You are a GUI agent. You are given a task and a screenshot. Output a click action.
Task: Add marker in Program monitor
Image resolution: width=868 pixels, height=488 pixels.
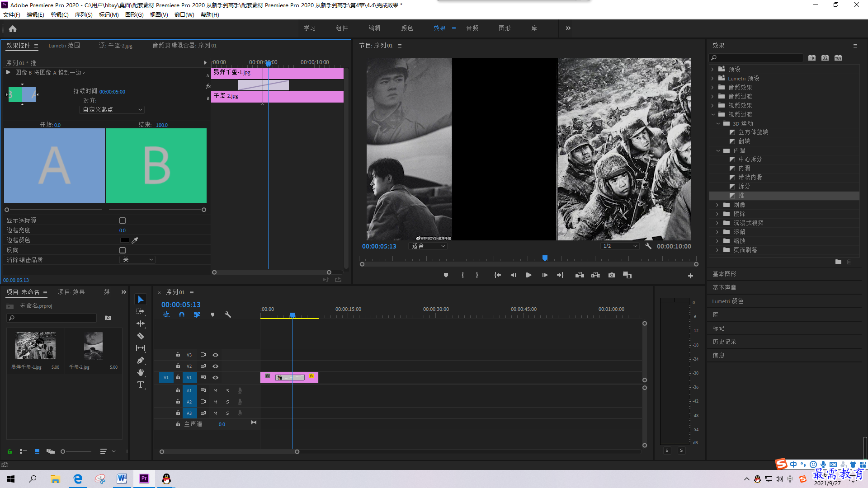[x=446, y=275]
